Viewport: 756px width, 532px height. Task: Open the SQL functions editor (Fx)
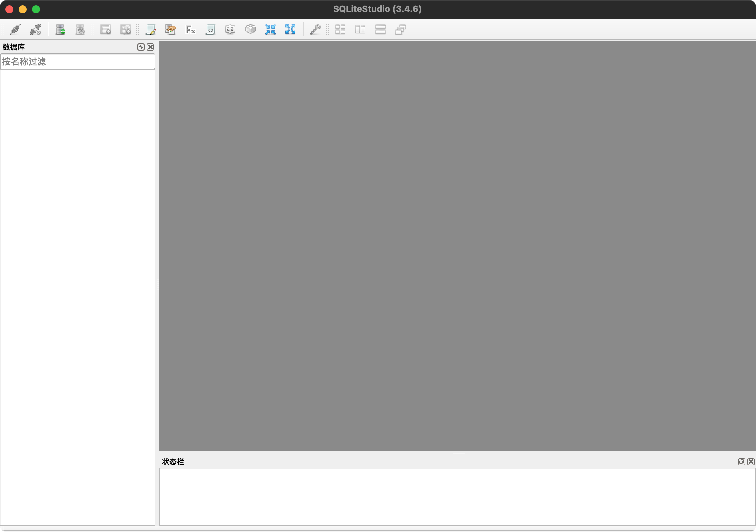[x=190, y=30]
